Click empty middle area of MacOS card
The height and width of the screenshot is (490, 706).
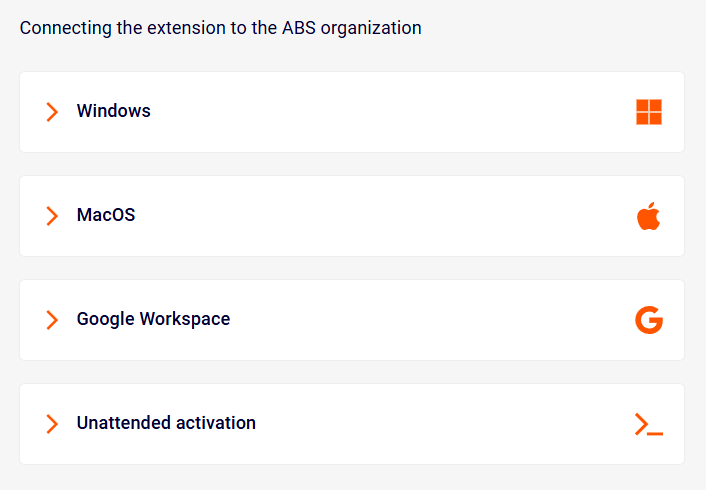click(x=400, y=216)
